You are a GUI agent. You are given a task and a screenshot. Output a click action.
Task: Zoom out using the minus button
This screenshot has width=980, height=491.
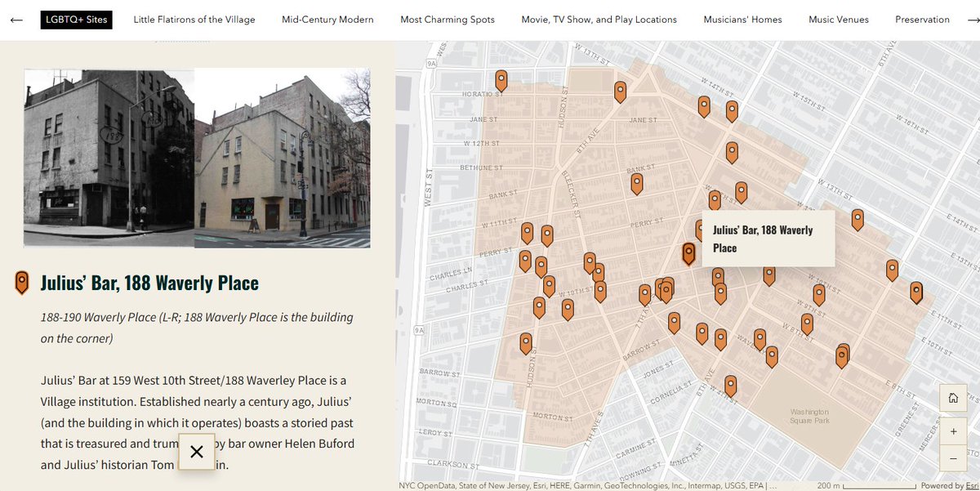[953, 458]
